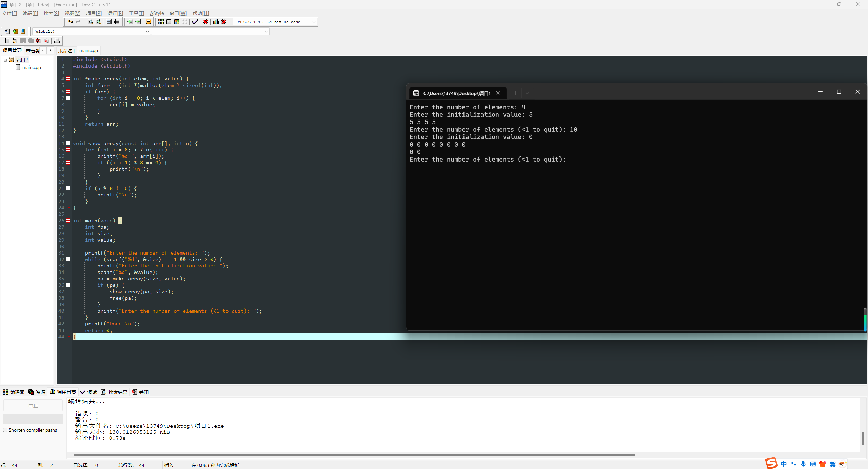Open the (globals) scope dropdown
The image size is (868, 469).
147,31
